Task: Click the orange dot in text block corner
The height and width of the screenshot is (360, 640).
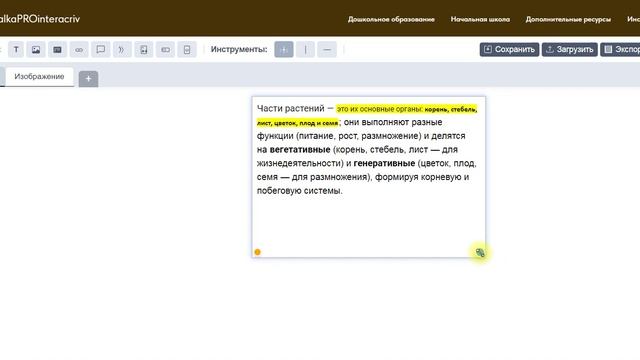Action: tap(258, 252)
